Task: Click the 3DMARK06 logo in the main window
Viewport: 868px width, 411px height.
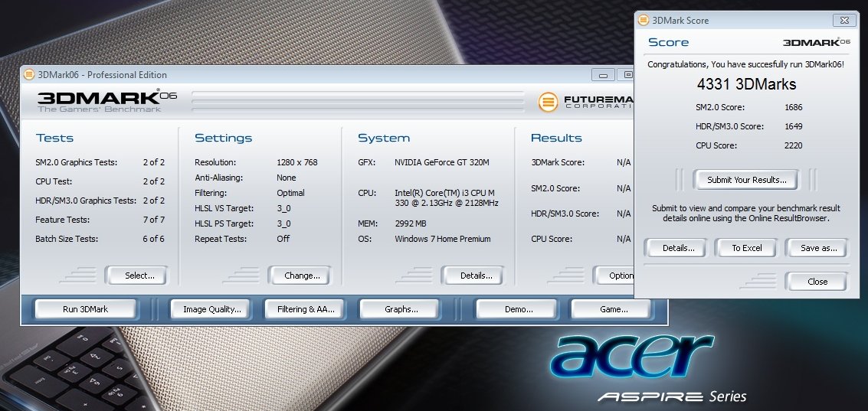Action: point(106,101)
